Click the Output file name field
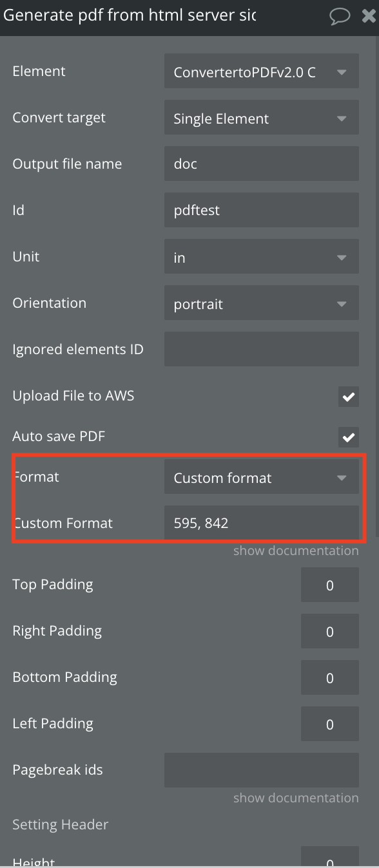Image resolution: width=379 pixels, height=868 pixels. click(x=262, y=164)
